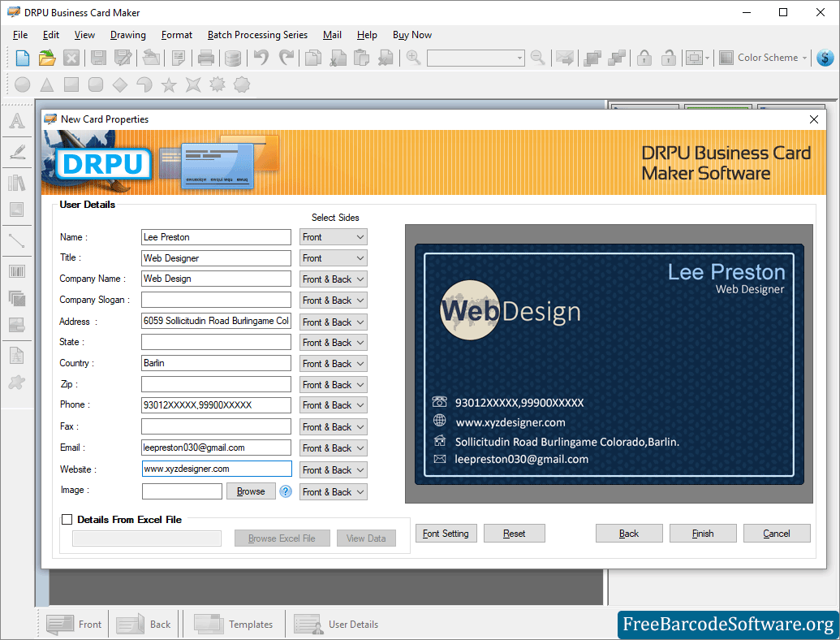Click the Save floppy disk icon
The height and width of the screenshot is (640, 840).
tap(98, 58)
